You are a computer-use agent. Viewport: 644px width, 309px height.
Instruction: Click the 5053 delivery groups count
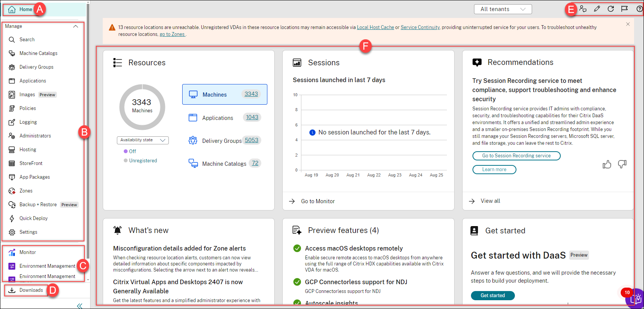click(251, 140)
